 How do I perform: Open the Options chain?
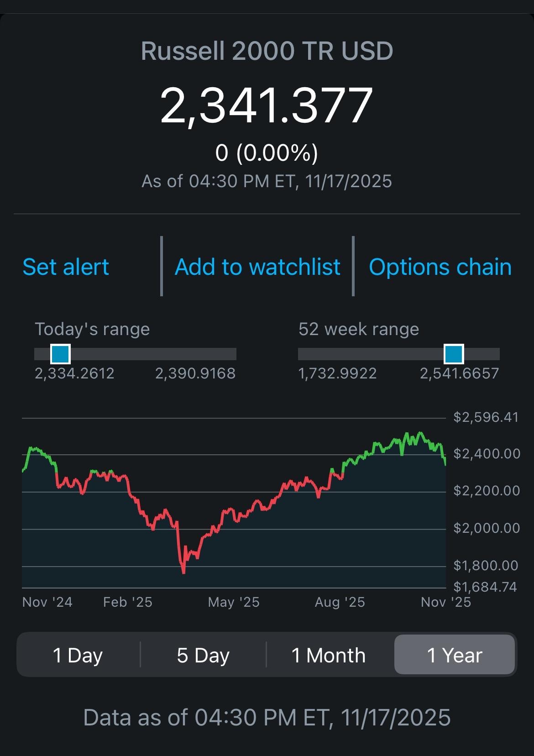(440, 267)
